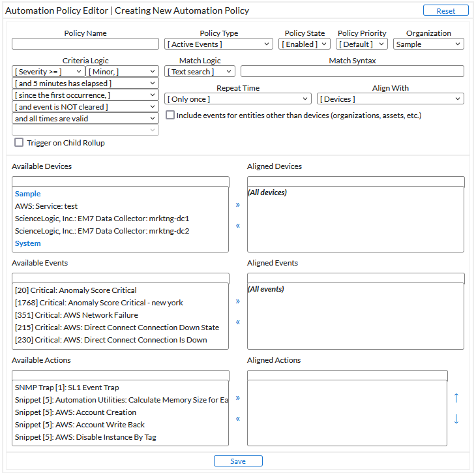Enable Trigger on Child Rollup checkbox
This screenshot has width=476, height=473.
pos(19,142)
